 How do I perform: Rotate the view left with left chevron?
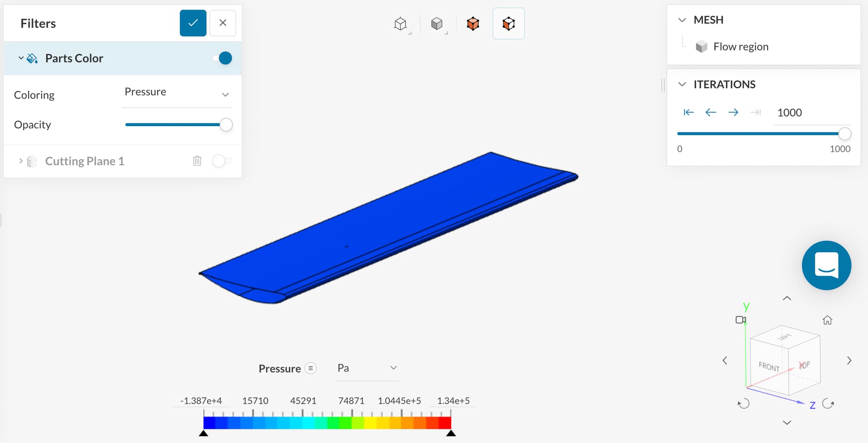tap(725, 360)
